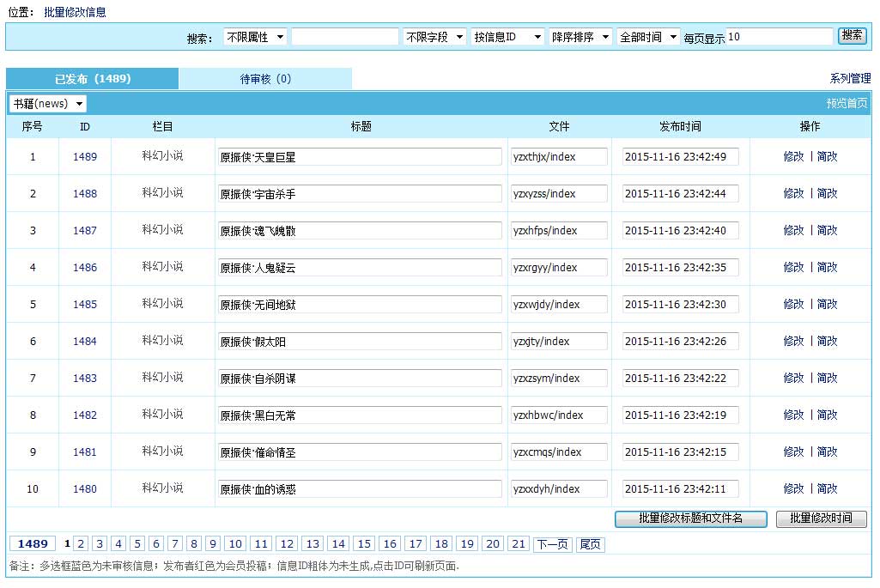Jump to the 尾页 last page
The image size is (880, 588).
[x=590, y=544]
